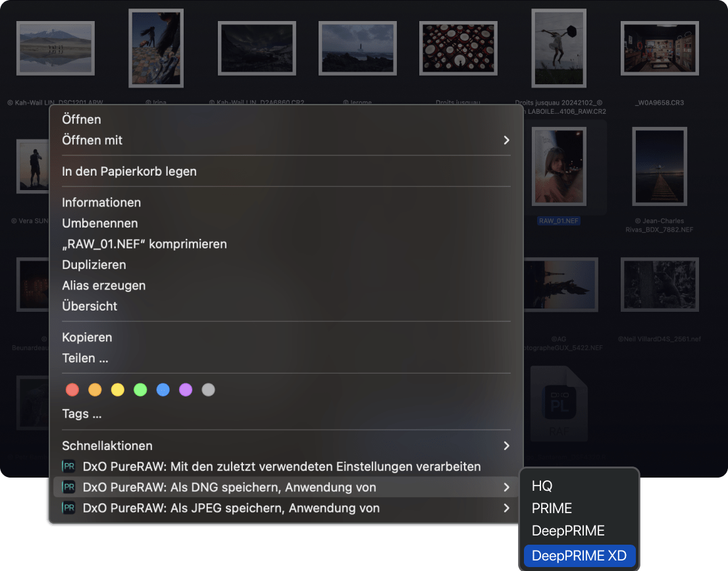Viewport: 728px width, 571px height.
Task: Select the lighthouse seascape thumbnail
Action: tap(357, 48)
